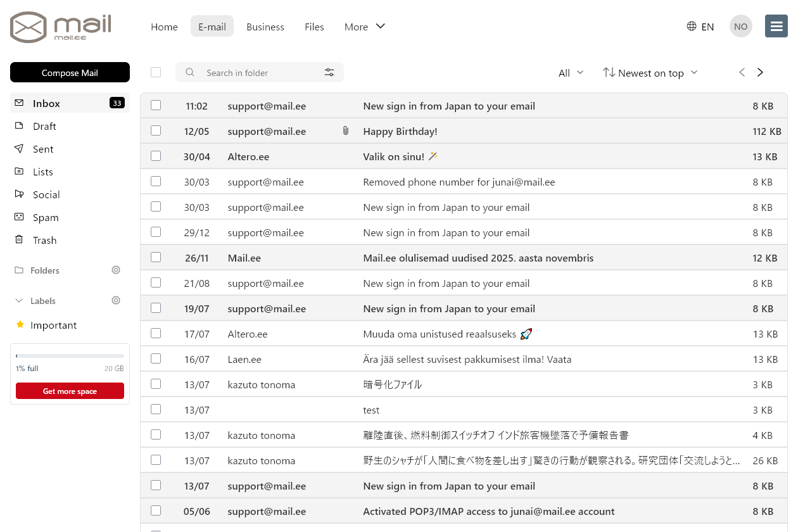The image size is (798, 532).
Task: Click the 112 KB size value
Action: coord(767,131)
